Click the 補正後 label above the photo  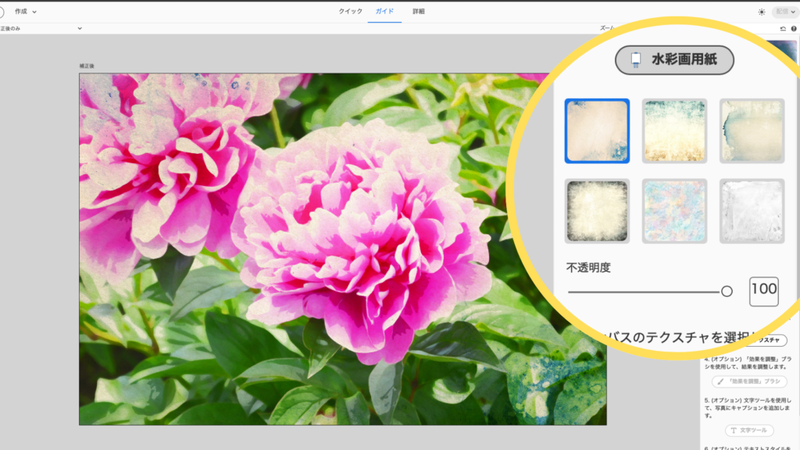click(87, 66)
